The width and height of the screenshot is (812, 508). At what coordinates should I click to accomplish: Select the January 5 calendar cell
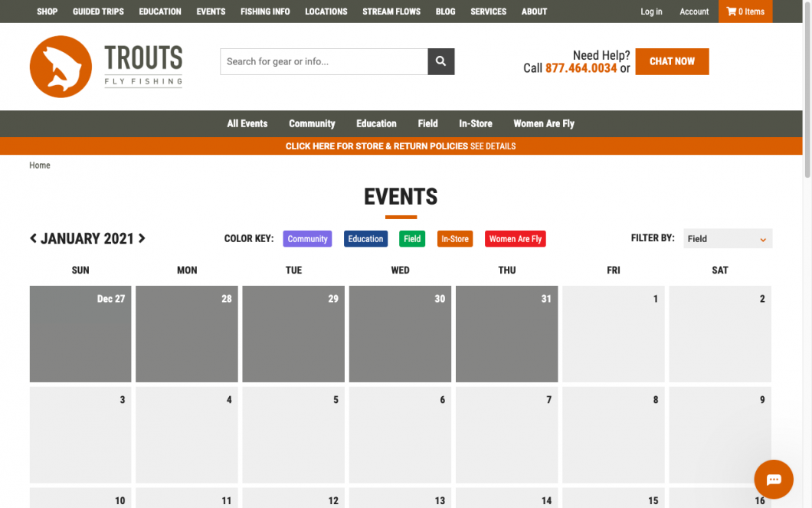click(293, 435)
